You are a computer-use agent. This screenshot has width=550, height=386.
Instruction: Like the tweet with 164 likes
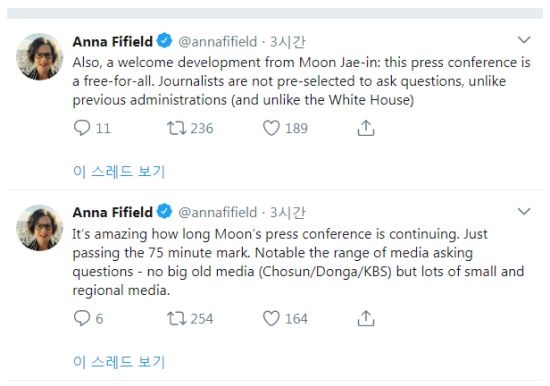click(x=271, y=318)
